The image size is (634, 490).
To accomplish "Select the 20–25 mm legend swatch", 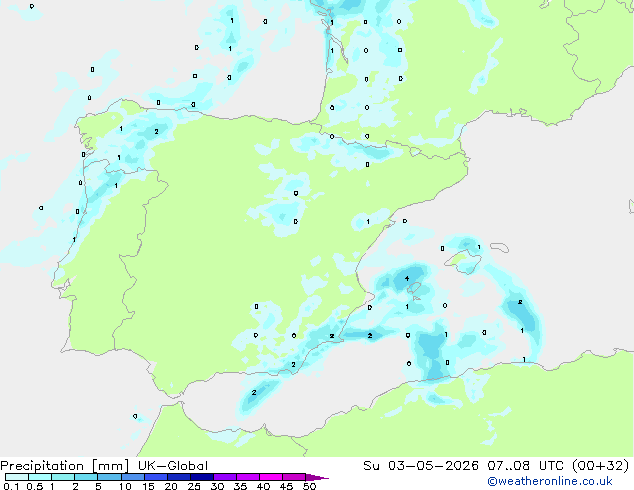I will (x=179, y=477).
